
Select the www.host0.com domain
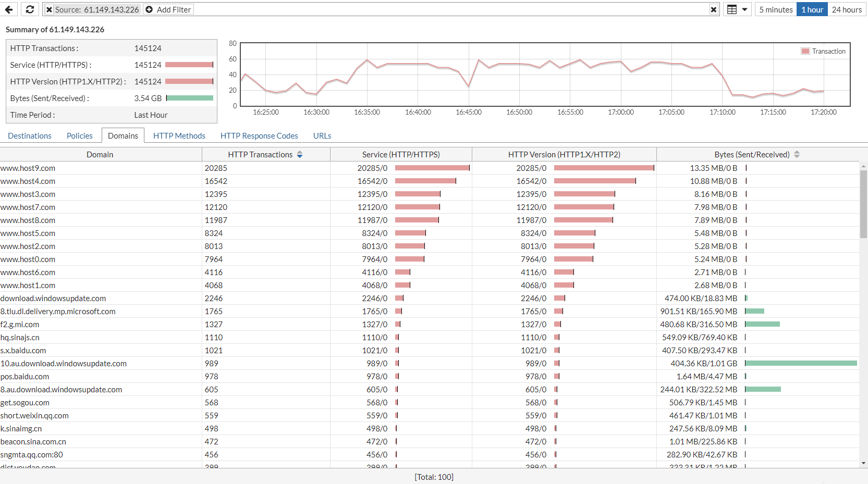pyautogui.click(x=28, y=259)
